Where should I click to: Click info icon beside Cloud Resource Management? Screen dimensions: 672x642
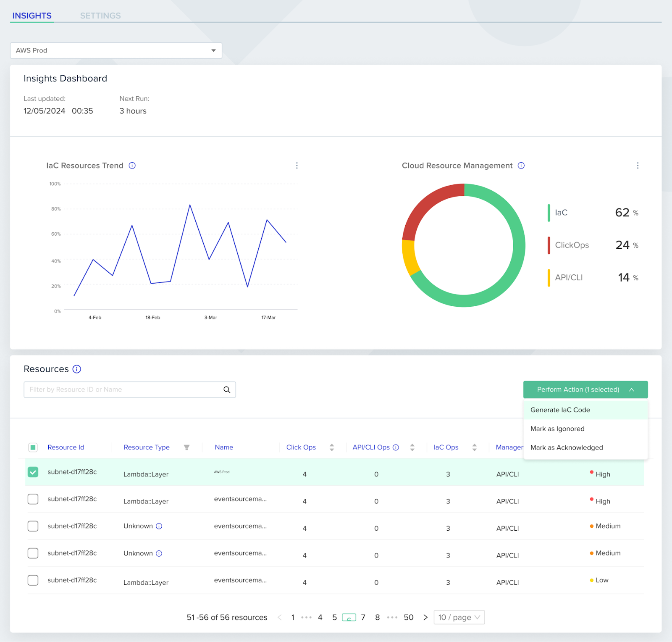click(x=521, y=166)
